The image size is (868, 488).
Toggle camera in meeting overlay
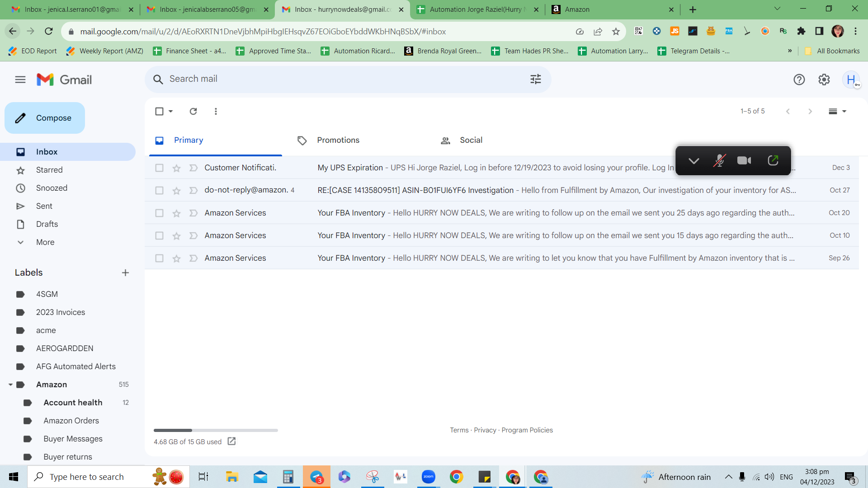pos(744,160)
